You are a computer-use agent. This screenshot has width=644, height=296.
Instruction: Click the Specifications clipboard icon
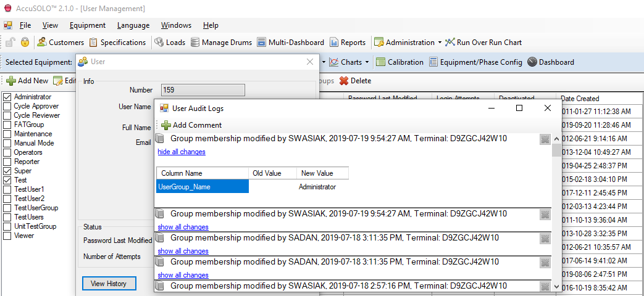pos(94,43)
